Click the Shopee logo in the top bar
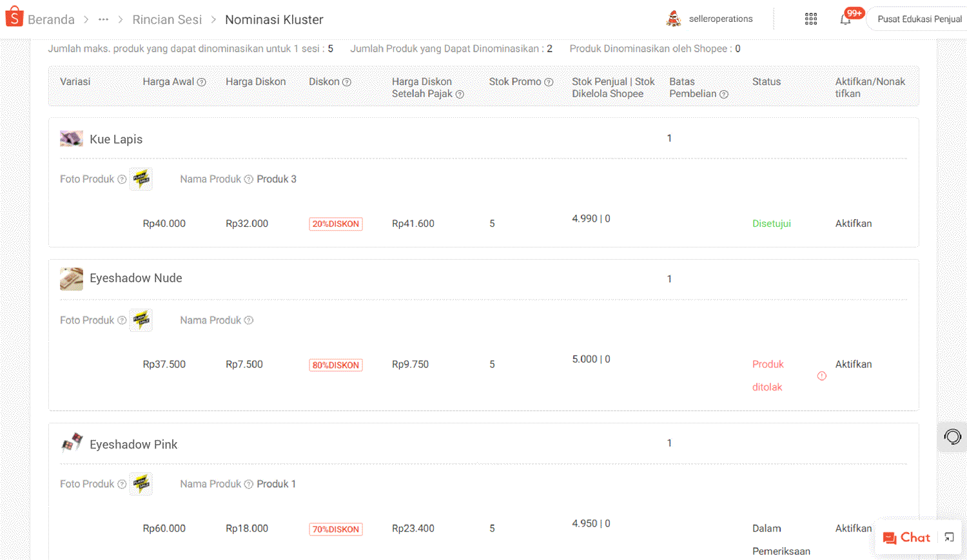 (x=13, y=17)
